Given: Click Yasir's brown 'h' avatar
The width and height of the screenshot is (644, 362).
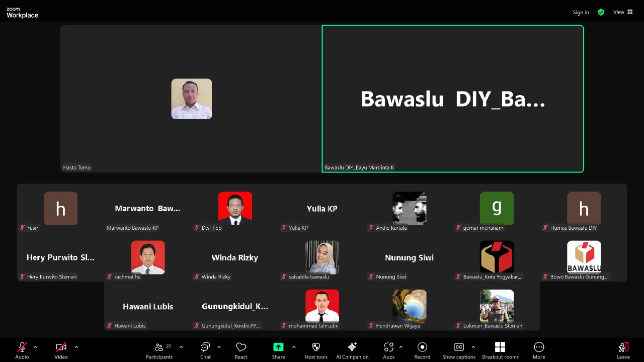Looking at the screenshot, I should (61, 208).
